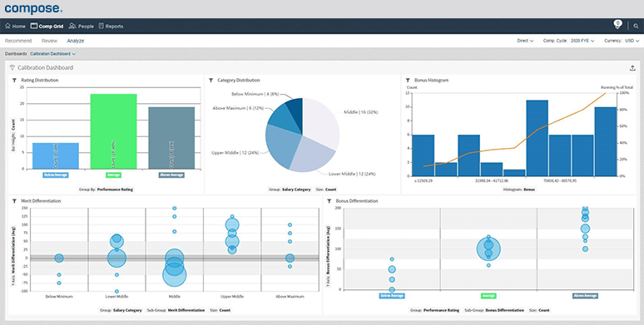Change Category Distribution Size Count setting
The image size is (644, 325).
(325, 190)
